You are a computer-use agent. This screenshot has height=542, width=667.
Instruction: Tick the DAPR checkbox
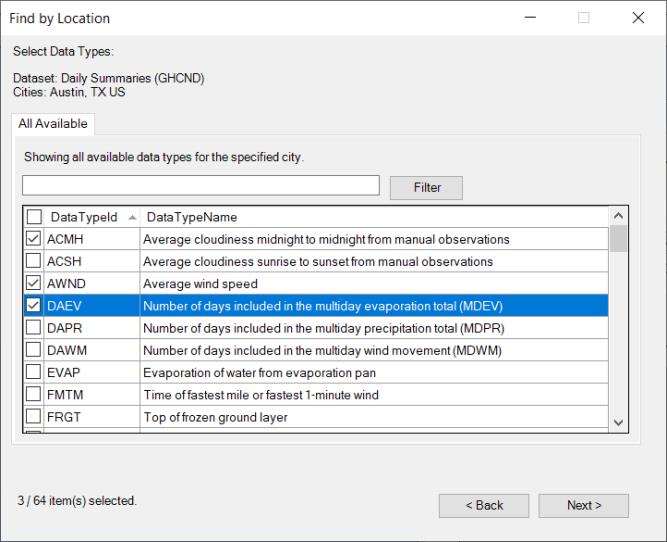(x=34, y=327)
